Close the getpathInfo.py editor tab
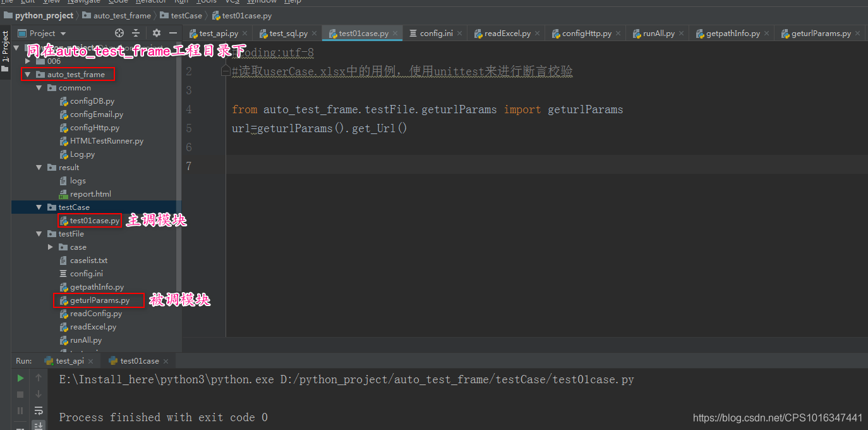This screenshot has height=430, width=868. pos(767,34)
